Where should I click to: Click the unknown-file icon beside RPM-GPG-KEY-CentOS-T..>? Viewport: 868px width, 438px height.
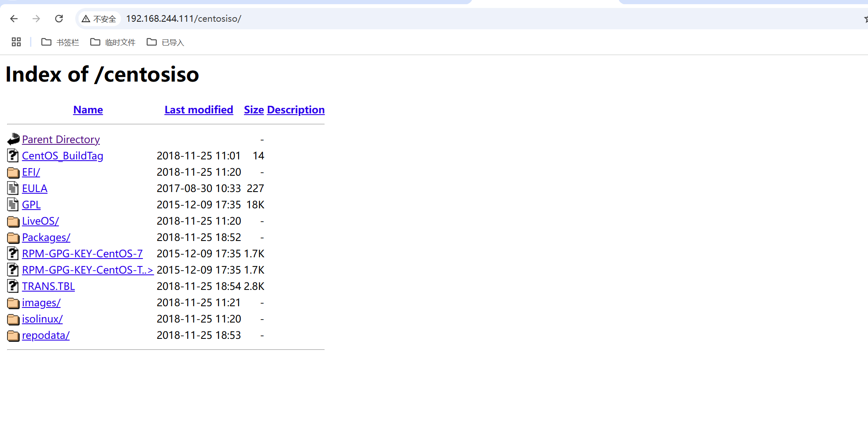pos(13,269)
